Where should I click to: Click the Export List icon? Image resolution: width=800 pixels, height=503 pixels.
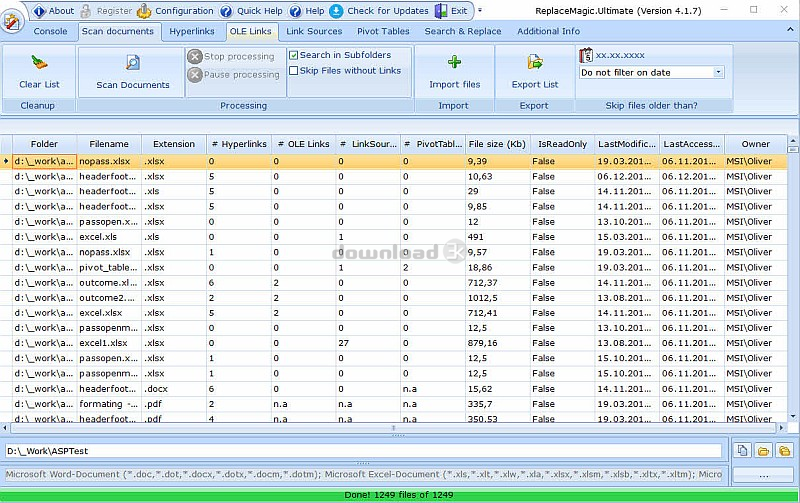[535, 64]
